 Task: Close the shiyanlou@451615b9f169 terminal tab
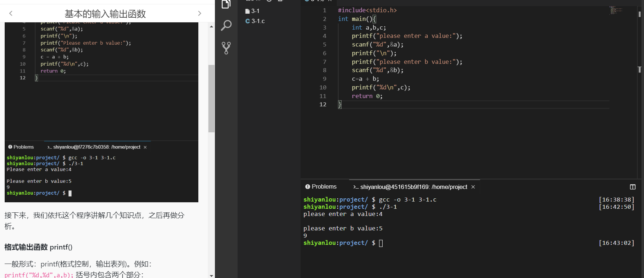473,187
